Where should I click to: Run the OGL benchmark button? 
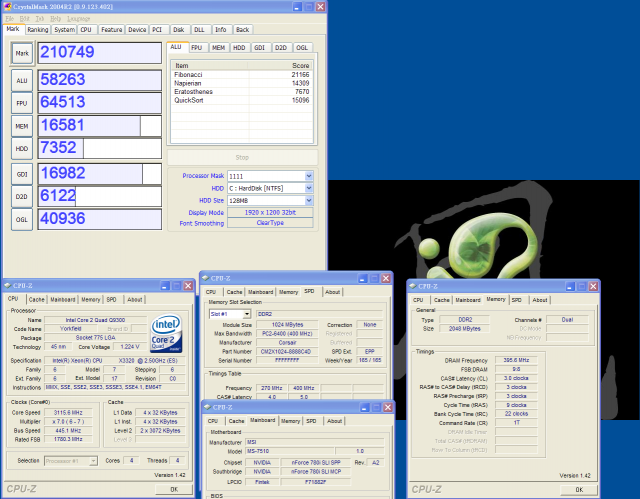click(x=22, y=220)
